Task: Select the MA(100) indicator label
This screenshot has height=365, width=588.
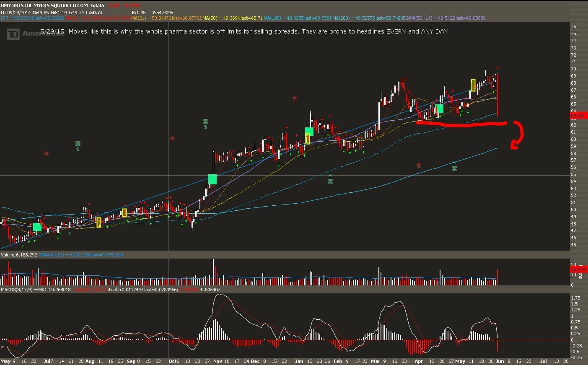Action: (298, 18)
